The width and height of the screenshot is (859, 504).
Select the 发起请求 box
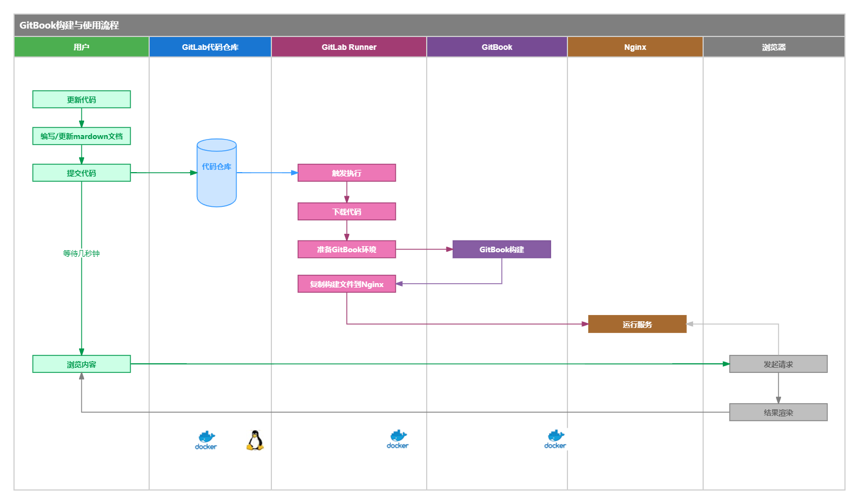[x=778, y=364]
